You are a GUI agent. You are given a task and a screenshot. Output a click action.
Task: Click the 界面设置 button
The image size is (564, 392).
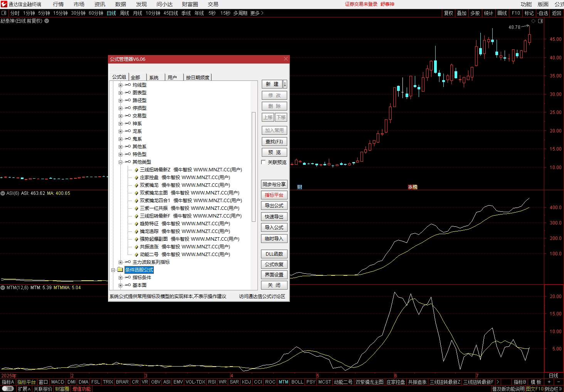point(274,275)
